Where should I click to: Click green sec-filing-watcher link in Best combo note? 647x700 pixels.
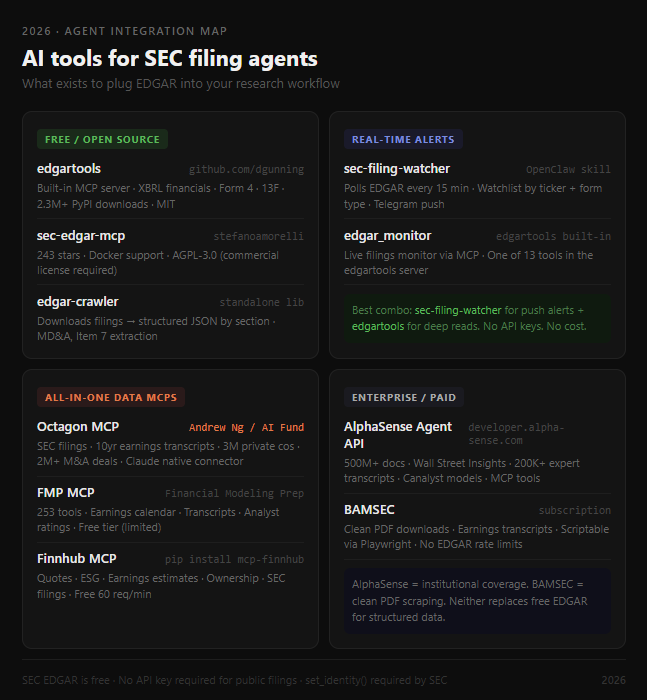pyautogui.click(x=458, y=310)
